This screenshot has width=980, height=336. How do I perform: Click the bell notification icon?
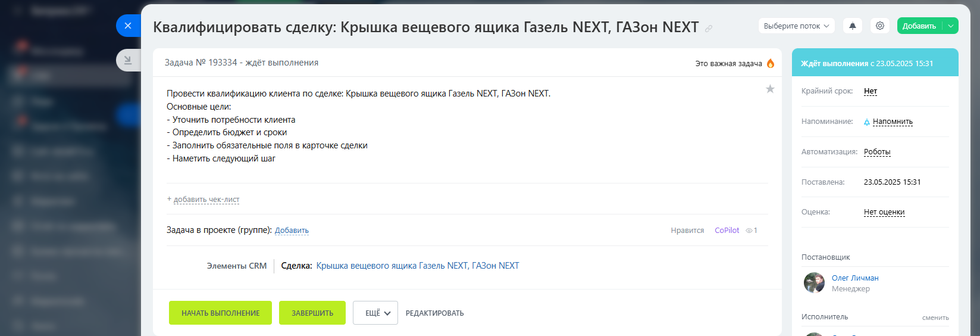[853, 26]
